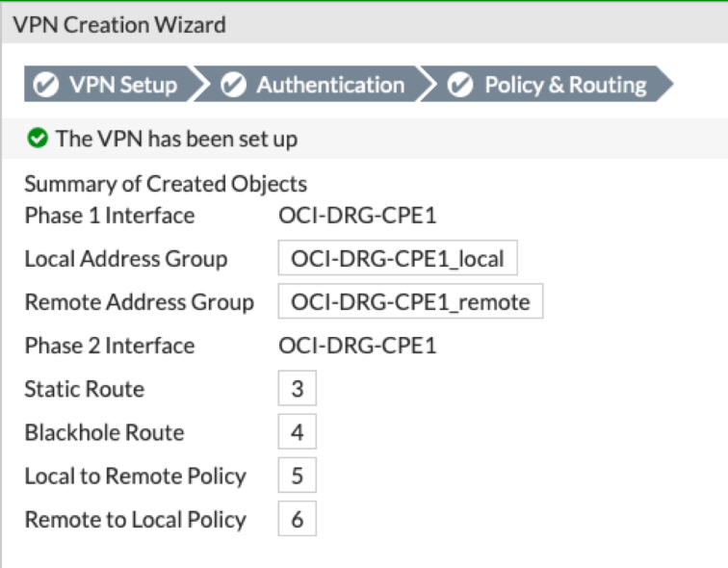Click the Phase 2 Interface OCI-DRG-CPE1 value
Screen dimensions: 728x568
tap(357, 346)
